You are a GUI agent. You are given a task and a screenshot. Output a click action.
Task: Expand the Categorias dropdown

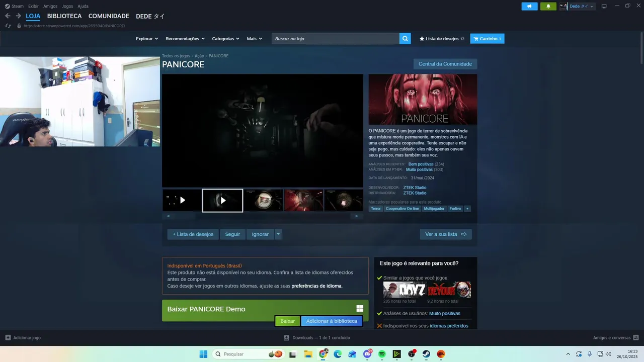click(226, 39)
